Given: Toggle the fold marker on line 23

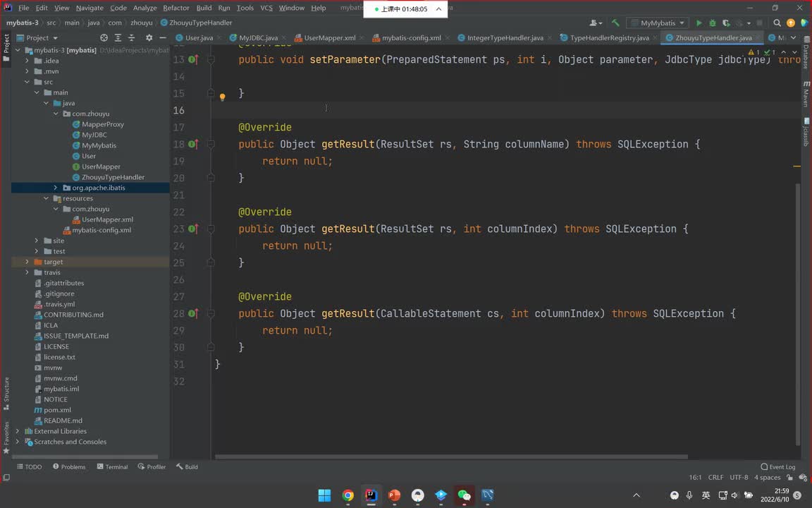Looking at the screenshot, I should coord(210,229).
